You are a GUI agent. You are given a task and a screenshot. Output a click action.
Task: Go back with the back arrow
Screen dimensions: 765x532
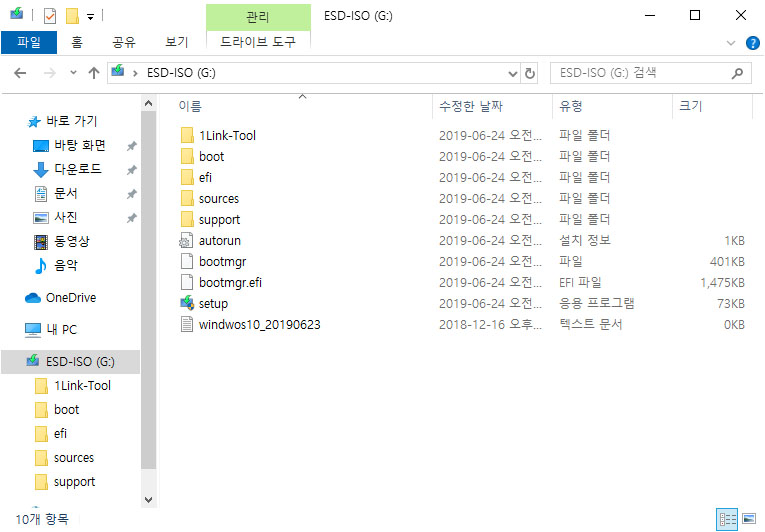click(20, 73)
